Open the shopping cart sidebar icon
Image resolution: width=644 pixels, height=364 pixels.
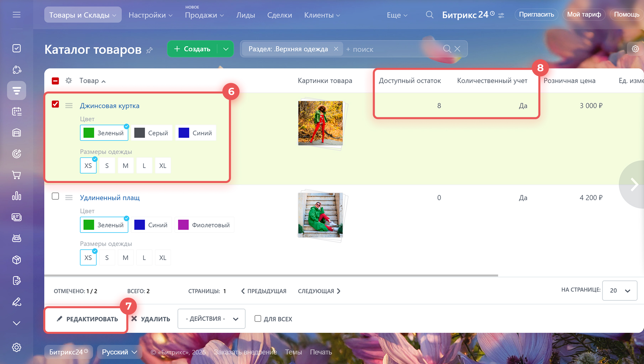[x=16, y=175]
